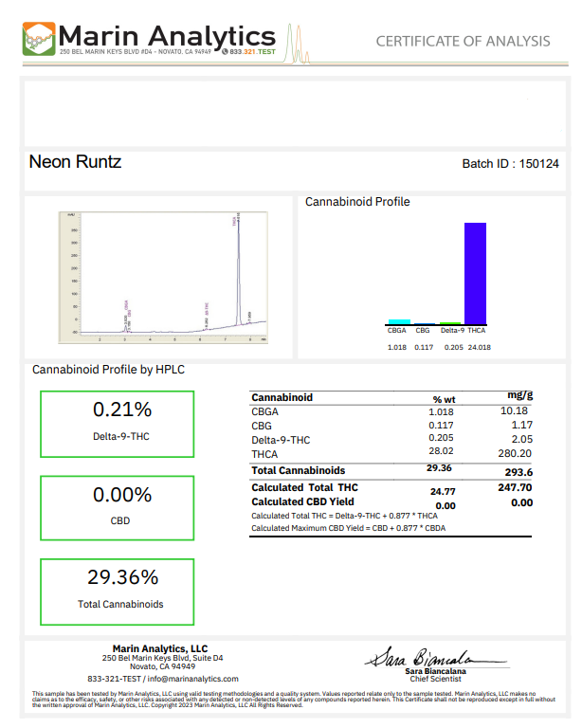
Task: Open the HPLC chromatogram thumbnail
Action: 163,278
